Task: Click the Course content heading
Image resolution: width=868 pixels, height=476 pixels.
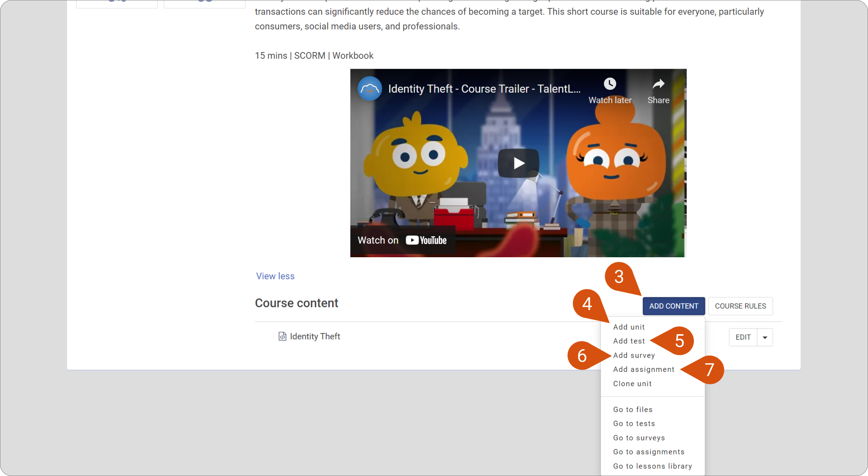Action: click(x=296, y=303)
